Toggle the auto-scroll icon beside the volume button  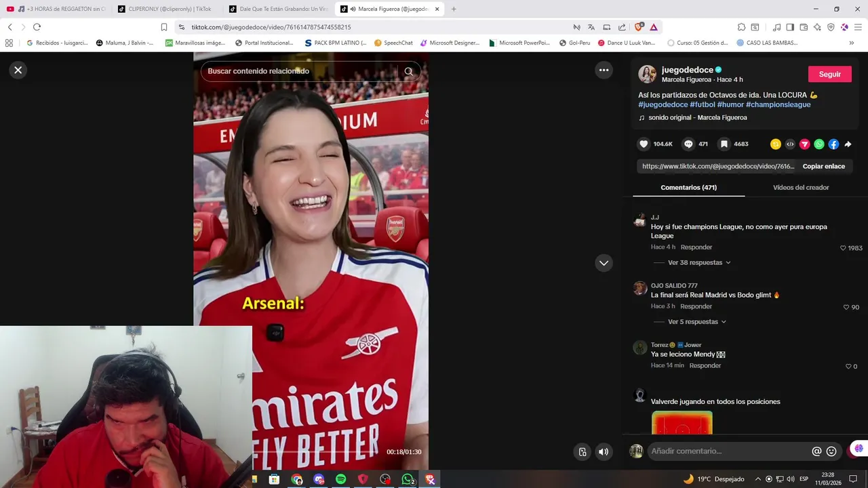(582, 452)
